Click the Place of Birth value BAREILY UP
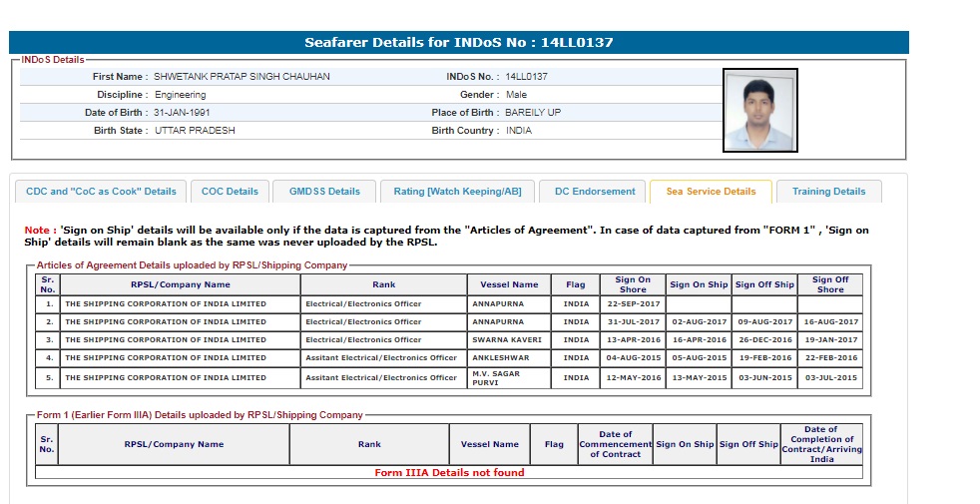The width and height of the screenshot is (980, 504). click(x=533, y=113)
